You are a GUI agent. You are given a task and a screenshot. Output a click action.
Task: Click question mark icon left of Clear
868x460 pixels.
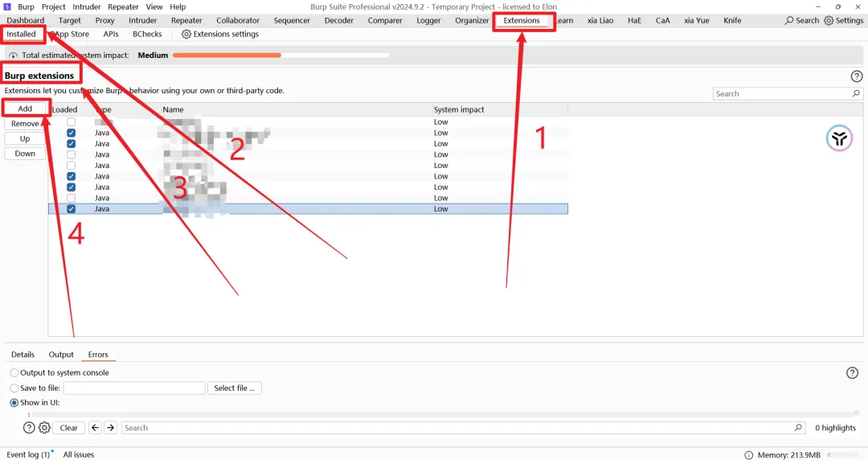pyautogui.click(x=29, y=428)
